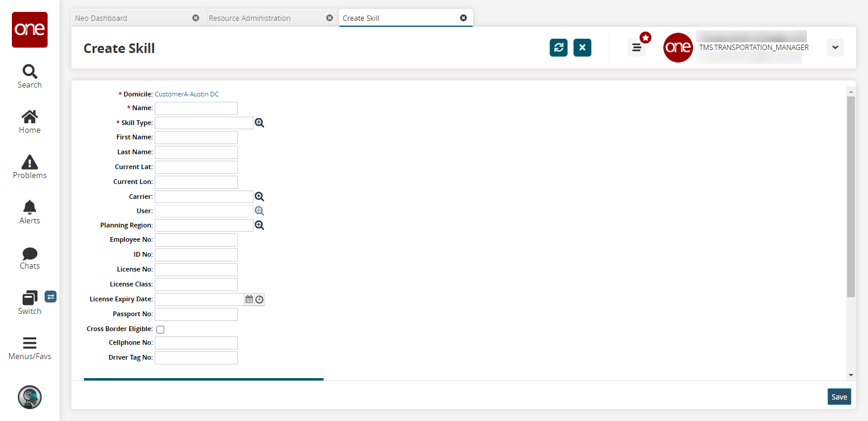
Task: Click into License Class field
Action: click(x=196, y=285)
